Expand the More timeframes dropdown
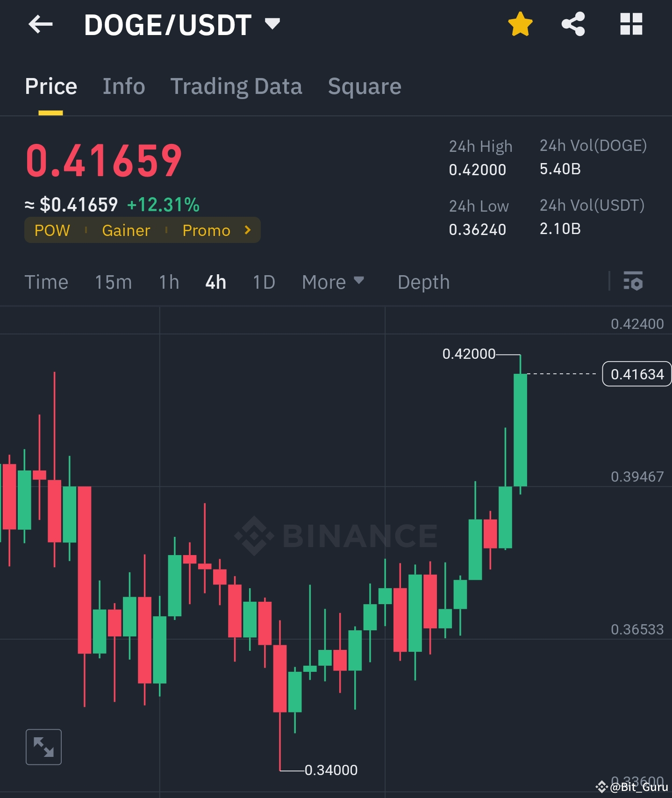Viewport: 672px width, 798px height. [x=333, y=282]
